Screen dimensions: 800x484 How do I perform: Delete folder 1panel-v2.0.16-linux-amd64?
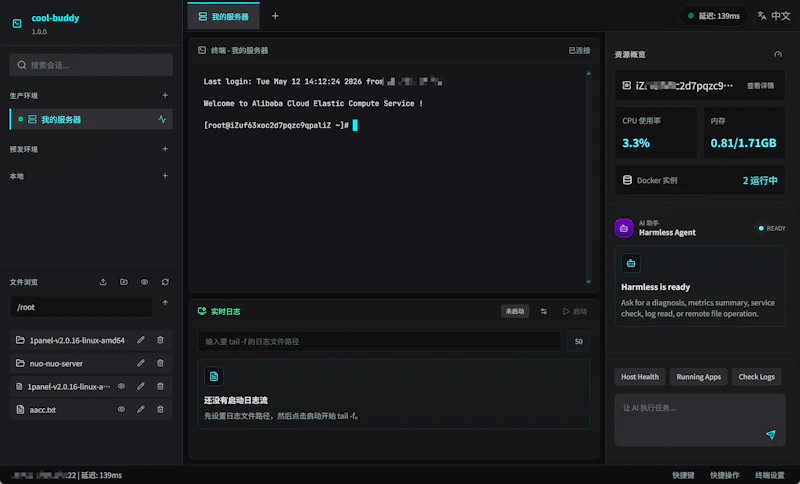(160, 340)
